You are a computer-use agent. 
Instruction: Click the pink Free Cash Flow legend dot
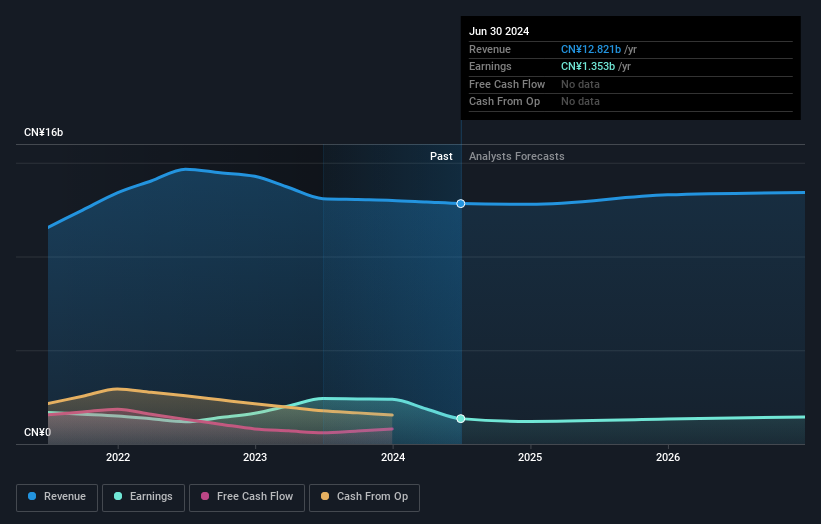pos(205,496)
